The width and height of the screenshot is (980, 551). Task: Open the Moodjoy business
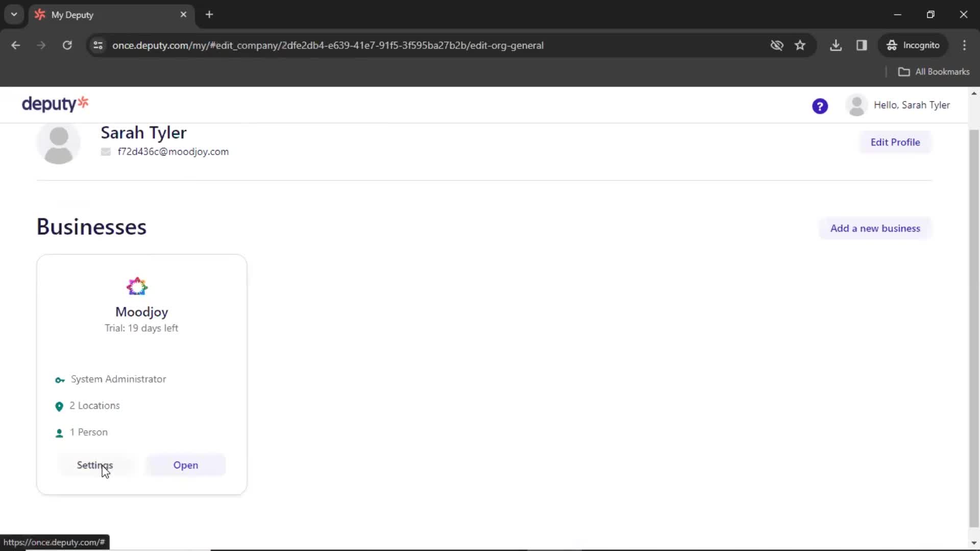pyautogui.click(x=185, y=465)
